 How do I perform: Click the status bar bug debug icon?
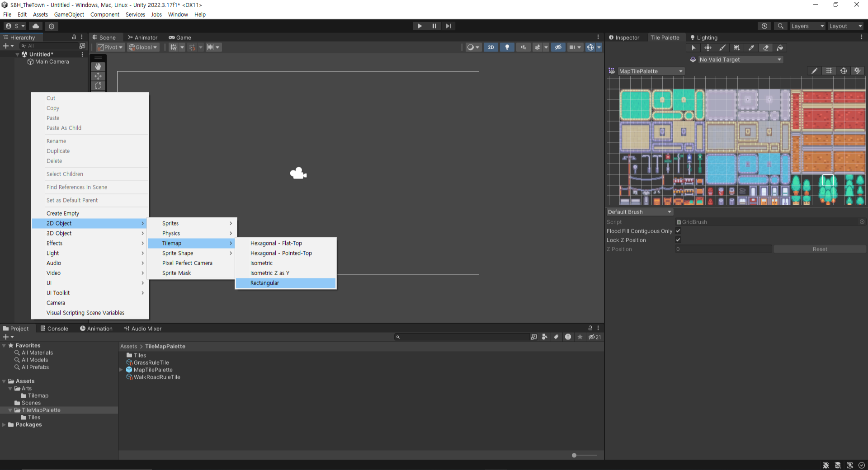point(826,465)
